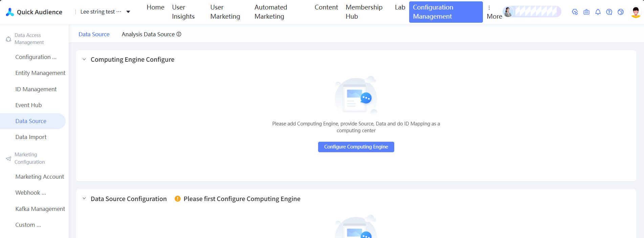Collapse the Computing Engine Configure section

84,59
